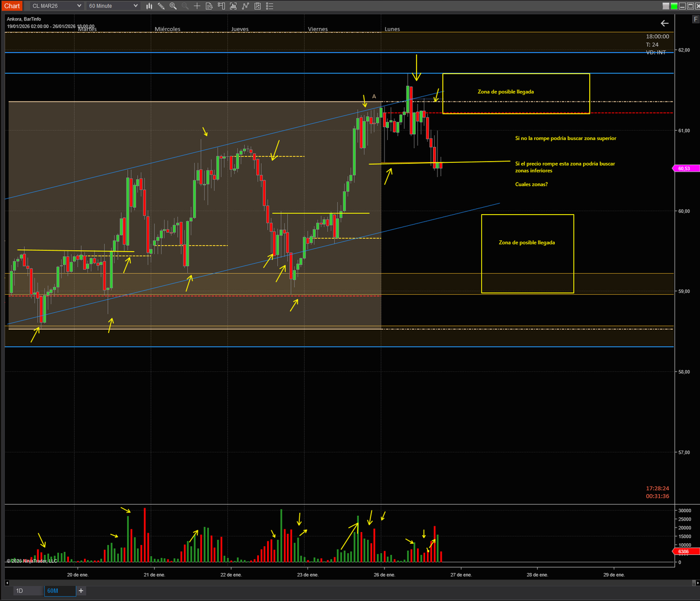
Task: Click lower 'Zona de posible llegada' label
Action: 527,242
